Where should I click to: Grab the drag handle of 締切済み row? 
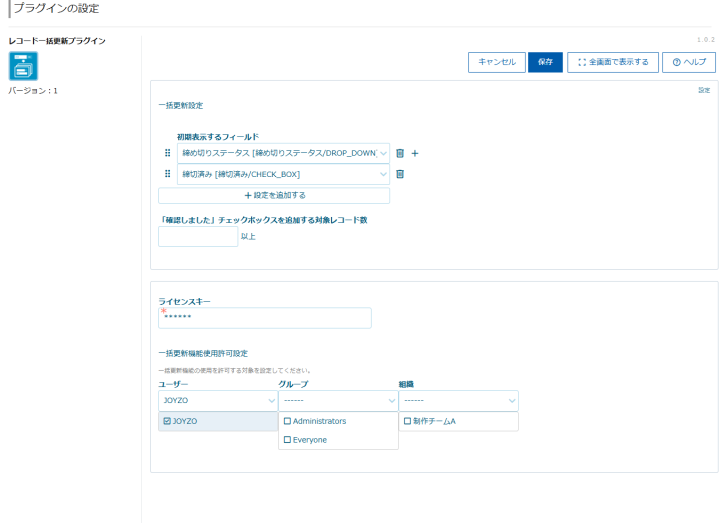167,174
